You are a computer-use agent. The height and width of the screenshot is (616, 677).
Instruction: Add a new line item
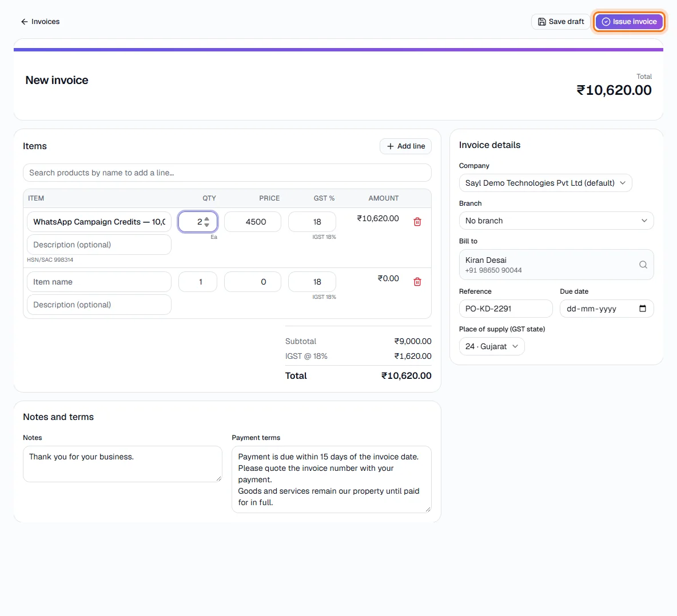[405, 146]
